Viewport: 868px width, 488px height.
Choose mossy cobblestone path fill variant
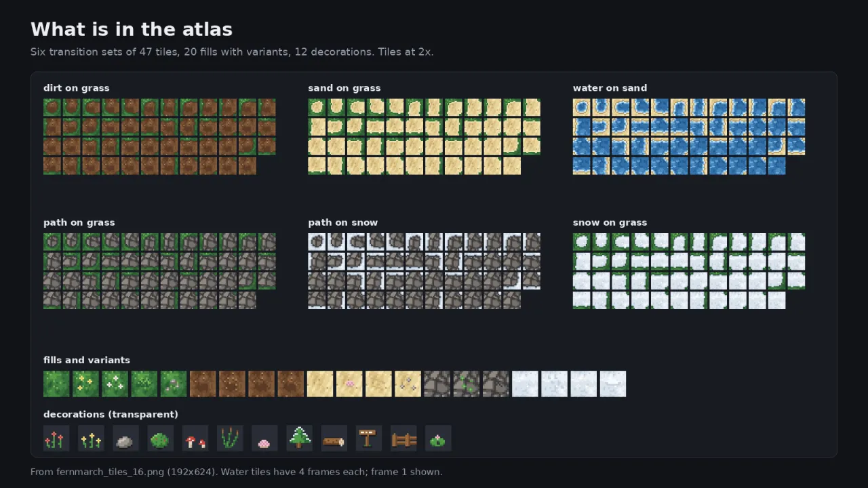tap(467, 384)
